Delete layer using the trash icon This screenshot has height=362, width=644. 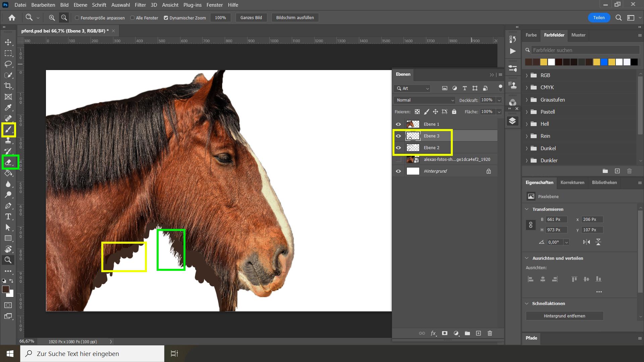coord(490,333)
